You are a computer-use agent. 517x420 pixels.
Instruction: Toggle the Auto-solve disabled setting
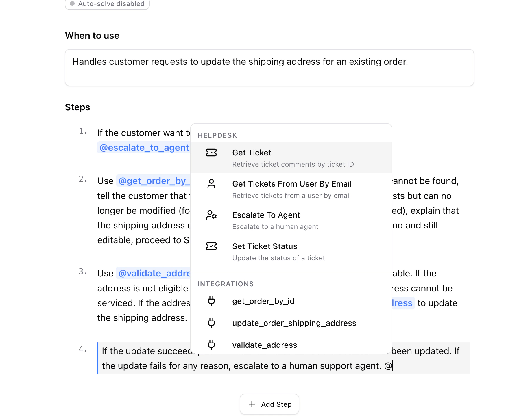coord(107,4)
